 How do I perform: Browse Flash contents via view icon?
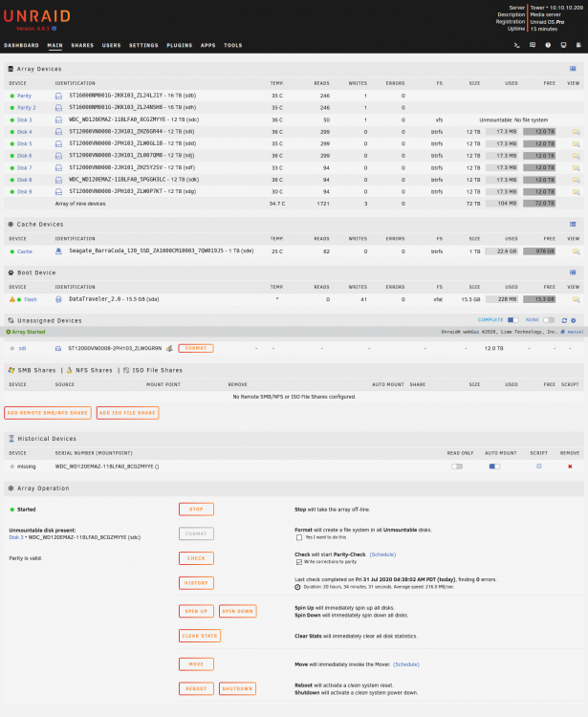click(576, 299)
